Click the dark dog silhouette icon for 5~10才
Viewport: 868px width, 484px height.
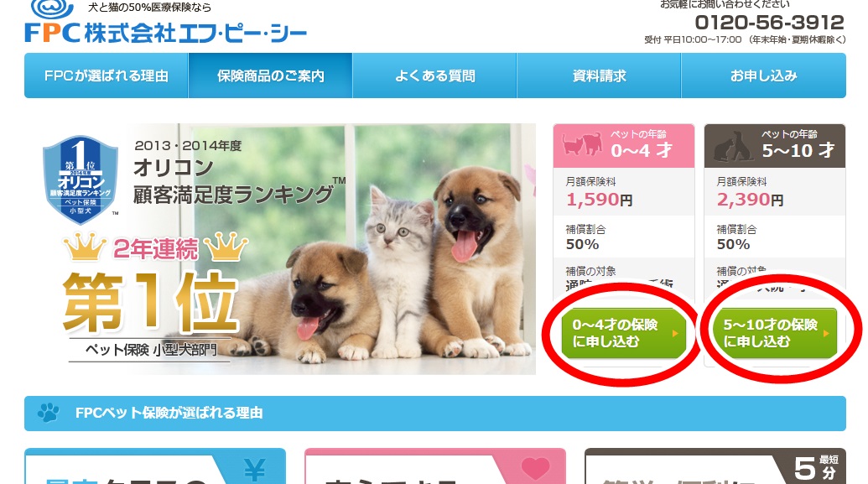click(x=734, y=146)
